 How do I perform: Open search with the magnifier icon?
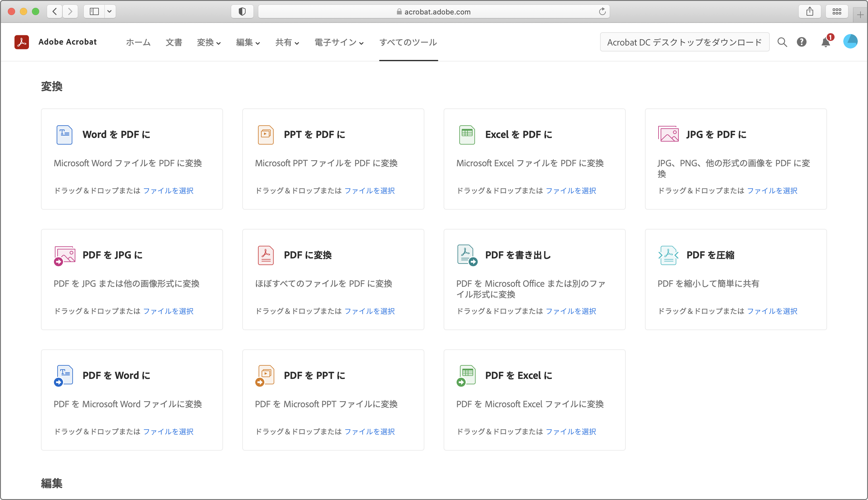(782, 42)
